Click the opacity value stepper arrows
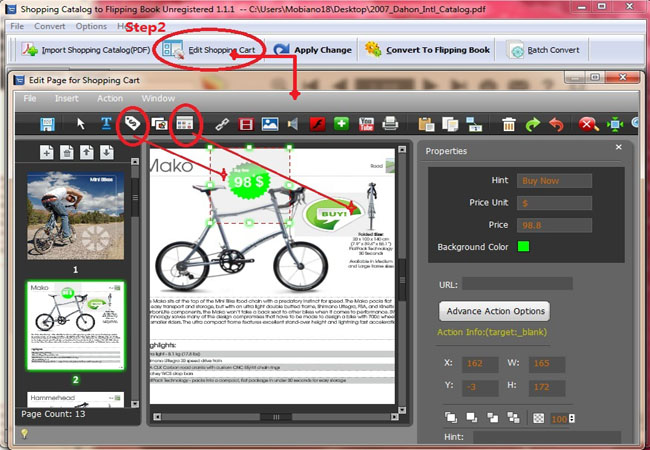650x450 pixels. 572,419
